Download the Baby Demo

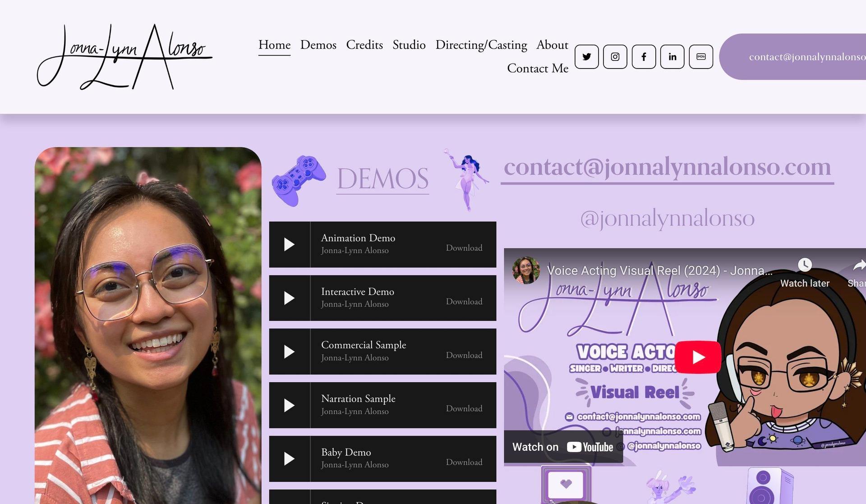(464, 462)
